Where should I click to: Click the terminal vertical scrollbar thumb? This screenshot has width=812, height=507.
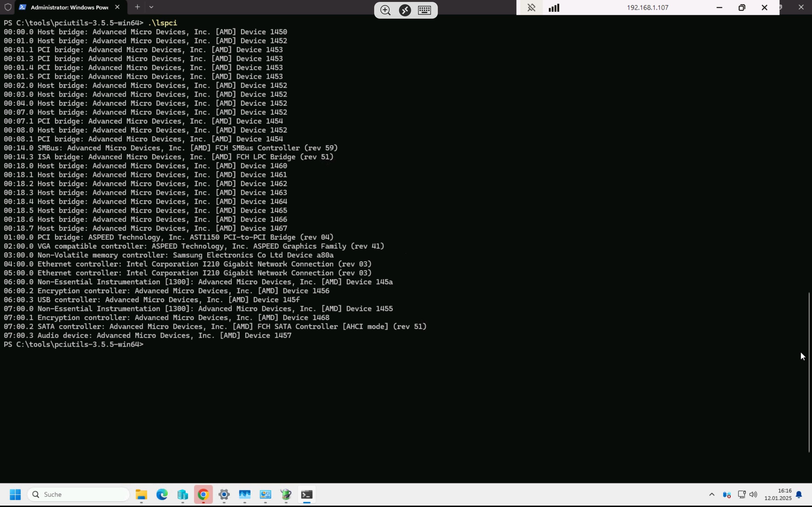coord(809,372)
